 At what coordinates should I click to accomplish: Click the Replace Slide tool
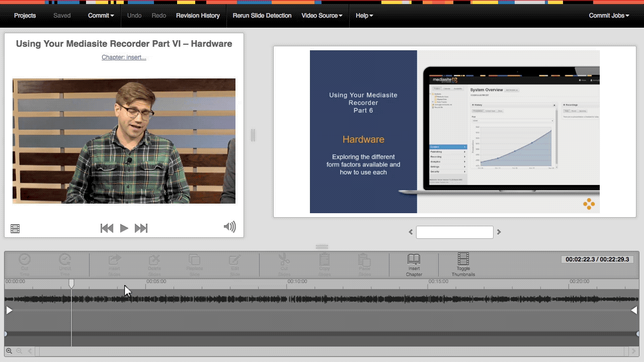click(195, 264)
